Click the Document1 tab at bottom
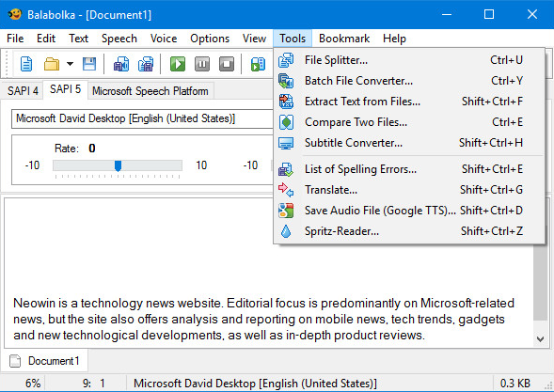This screenshot has width=554, height=392. pyautogui.click(x=44, y=361)
